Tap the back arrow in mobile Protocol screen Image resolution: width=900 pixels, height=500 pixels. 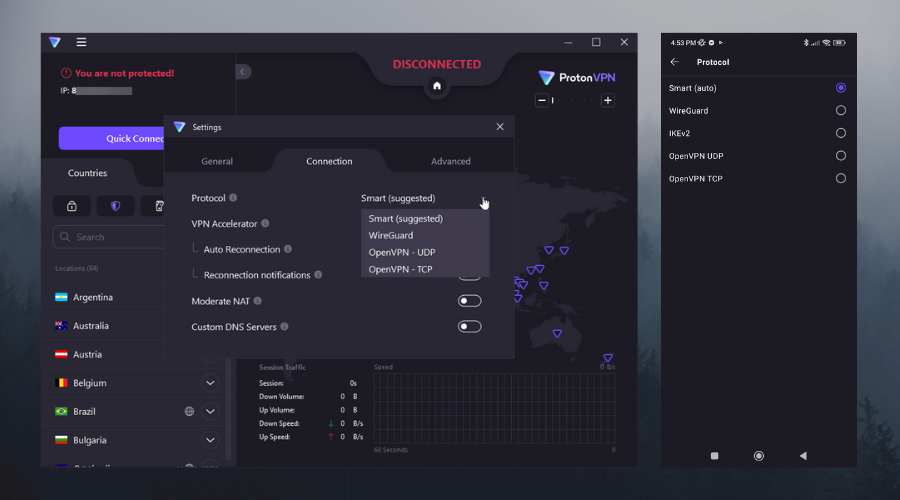[674, 62]
